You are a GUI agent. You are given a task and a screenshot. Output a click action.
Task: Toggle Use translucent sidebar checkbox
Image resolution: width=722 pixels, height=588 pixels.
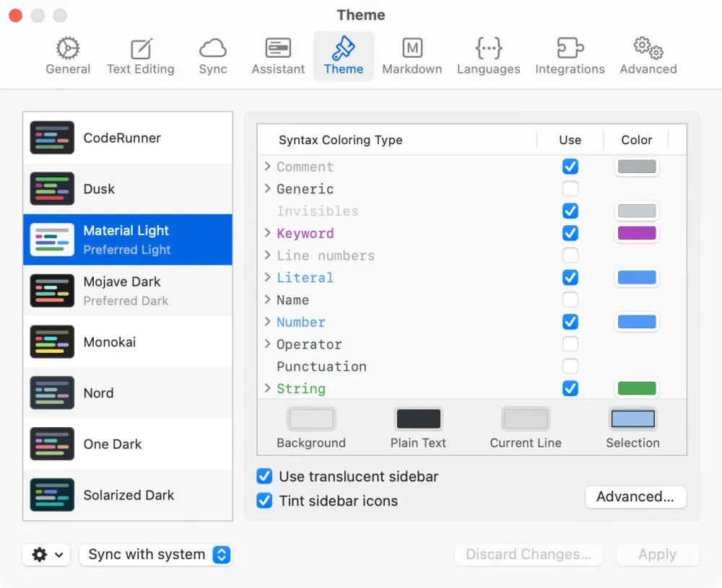point(264,476)
